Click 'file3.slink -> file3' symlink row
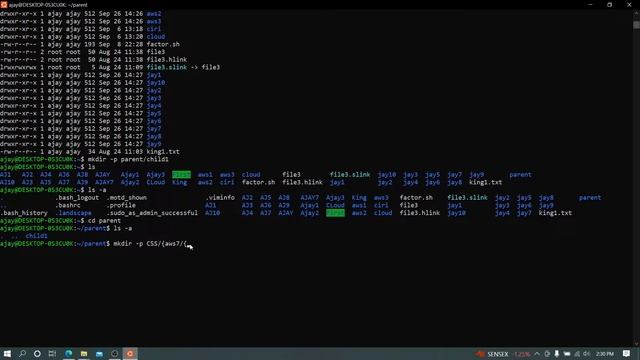The height and width of the screenshot is (360, 640). 183,67
